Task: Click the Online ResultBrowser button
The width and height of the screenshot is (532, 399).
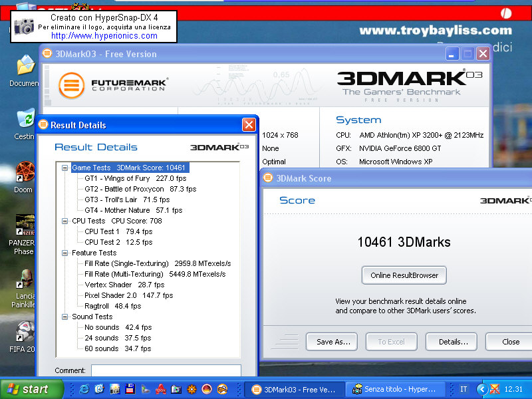Action: (404, 275)
